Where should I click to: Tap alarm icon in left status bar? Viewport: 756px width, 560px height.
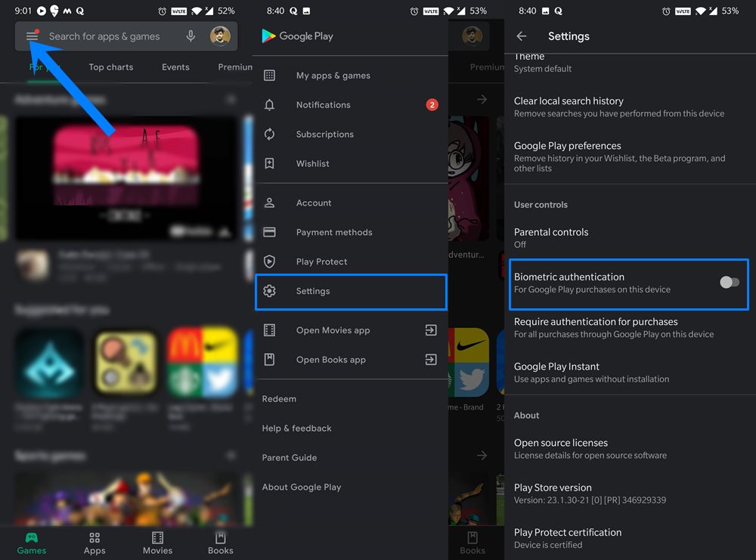163,11
